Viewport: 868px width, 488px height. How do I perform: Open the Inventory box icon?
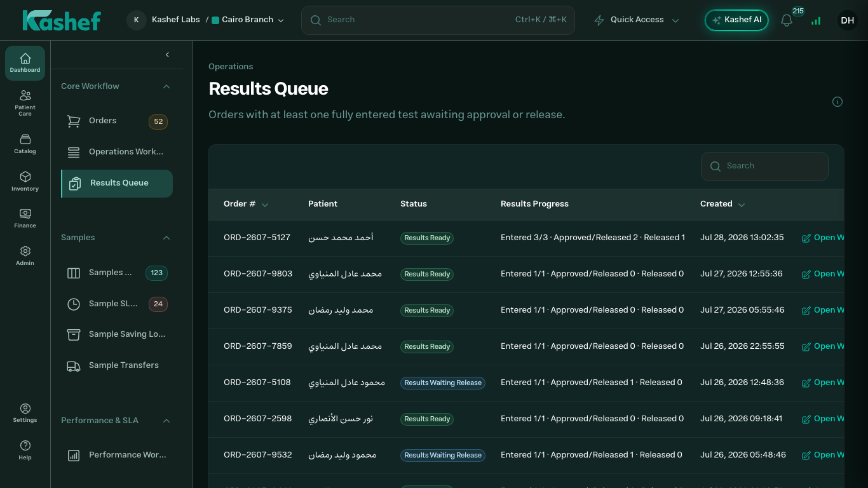[25, 181]
